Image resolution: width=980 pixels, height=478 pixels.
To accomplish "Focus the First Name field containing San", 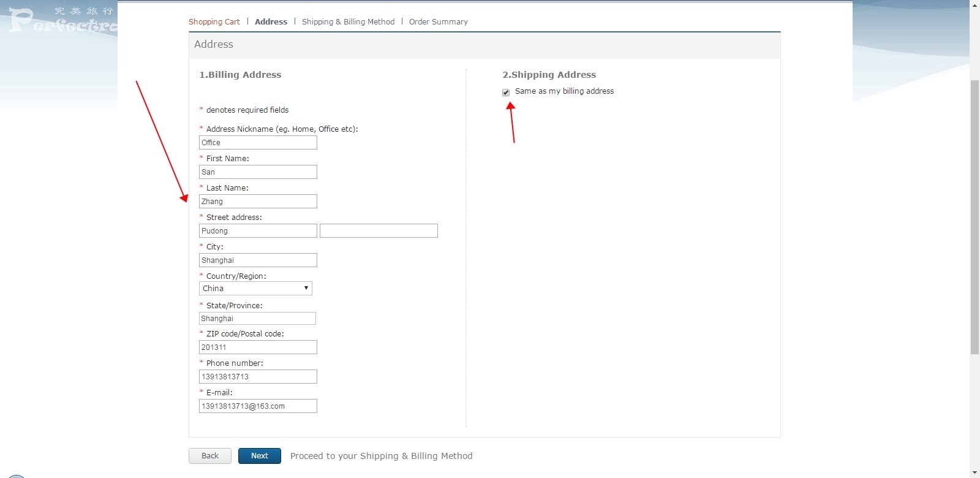I will [x=258, y=172].
